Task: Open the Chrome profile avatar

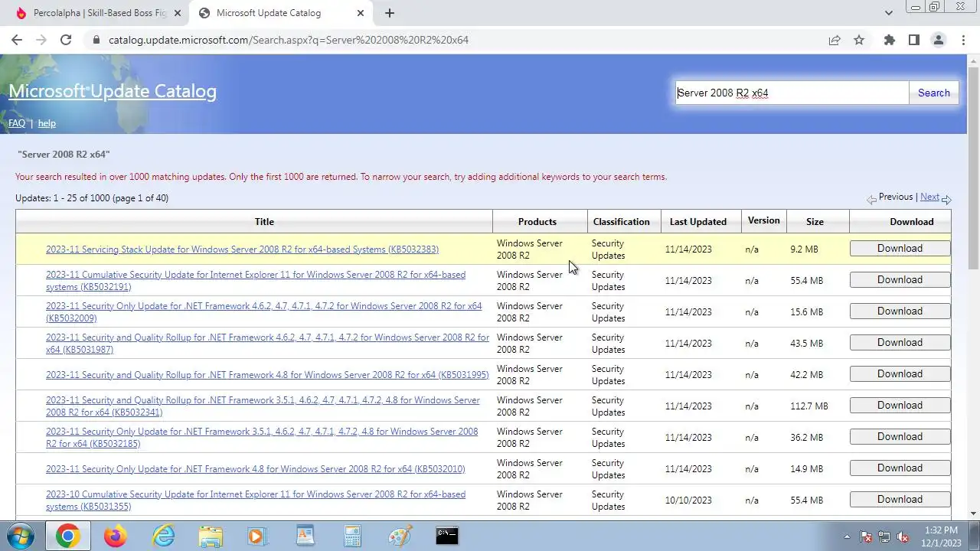Action: [938, 40]
